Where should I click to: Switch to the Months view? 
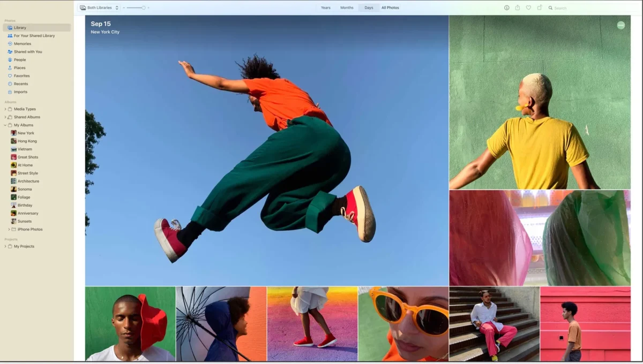[347, 7]
